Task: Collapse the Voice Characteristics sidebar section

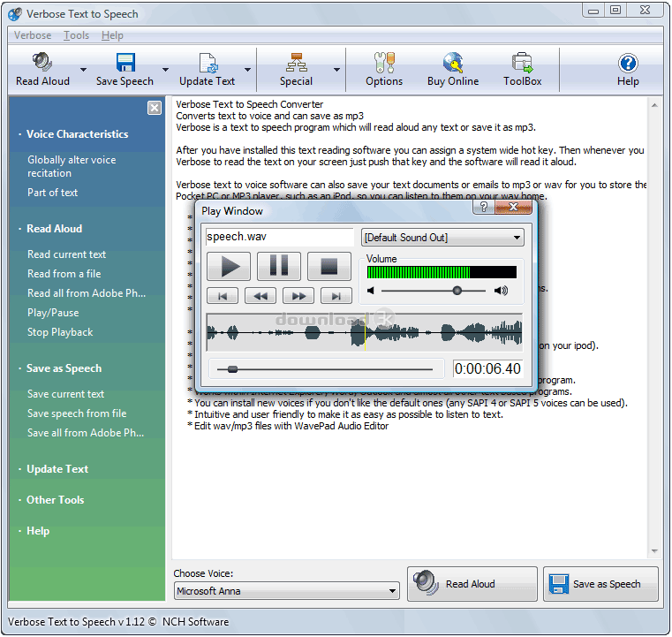Action: click(77, 134)
